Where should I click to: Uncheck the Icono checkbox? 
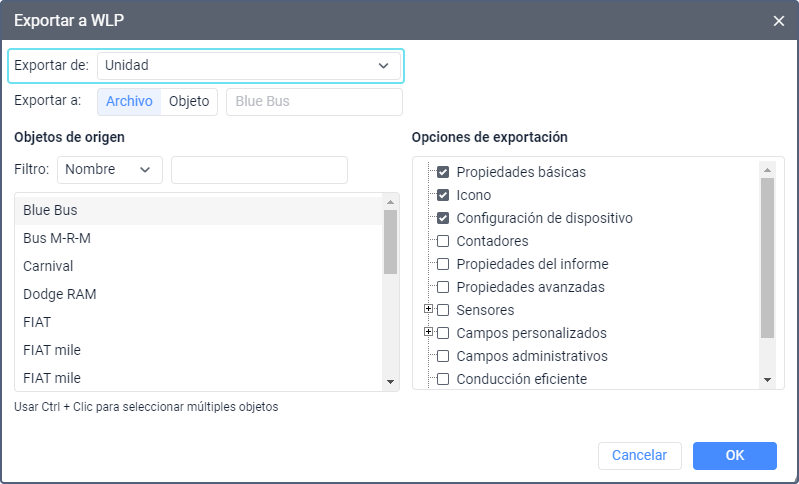click(443, 195)
